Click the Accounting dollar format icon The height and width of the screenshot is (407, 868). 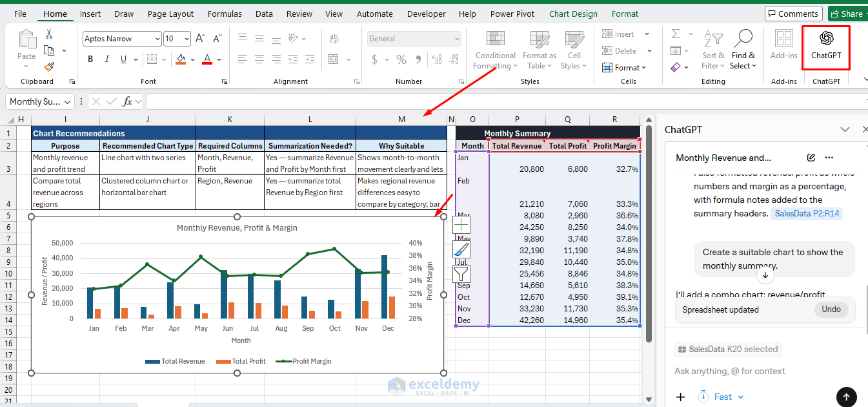[x=375, y=59]
